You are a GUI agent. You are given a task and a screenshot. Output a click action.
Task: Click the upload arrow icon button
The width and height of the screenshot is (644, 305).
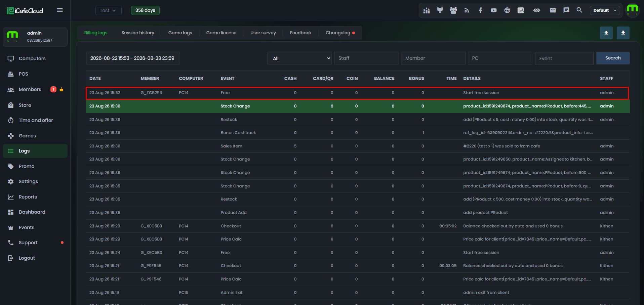click(x=606, y=33)
